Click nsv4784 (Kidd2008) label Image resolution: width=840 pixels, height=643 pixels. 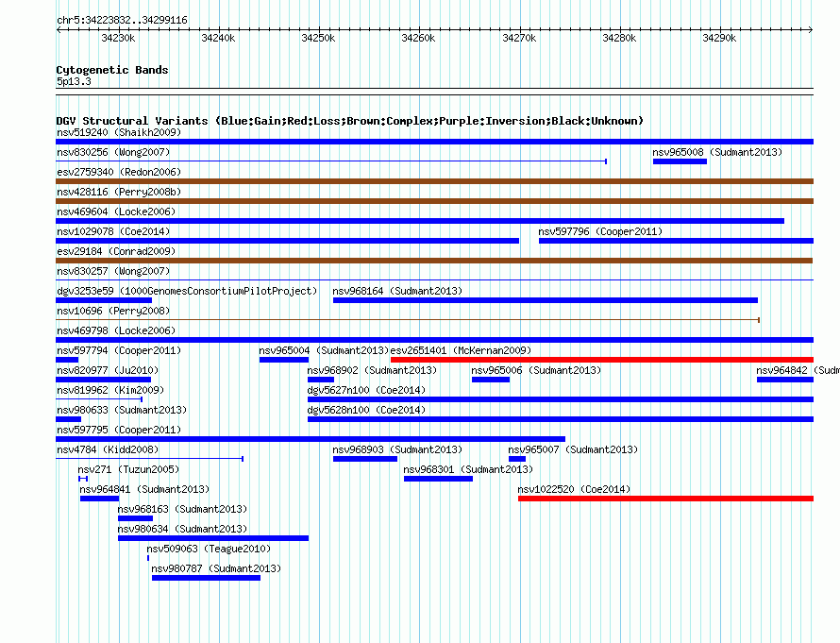[108, 449]
